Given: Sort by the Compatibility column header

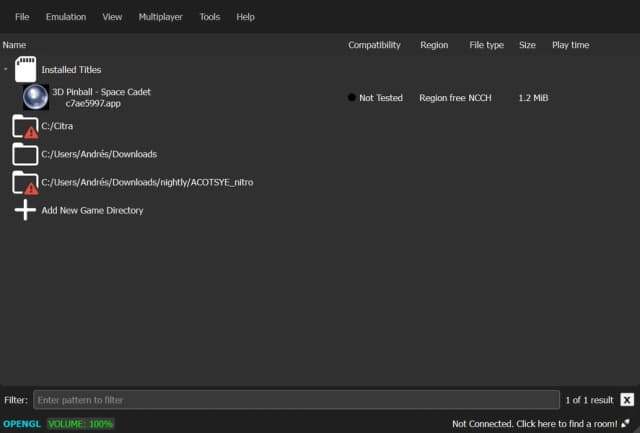Looking at the screenshot, I should click(x=374, y=45).
